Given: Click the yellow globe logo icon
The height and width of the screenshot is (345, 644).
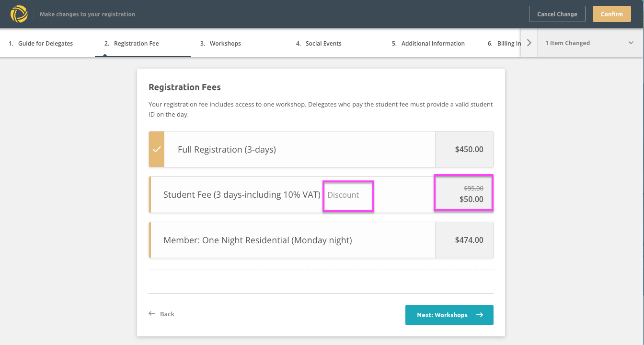Looking at the screenshot, I should click(x=19, y=14).
